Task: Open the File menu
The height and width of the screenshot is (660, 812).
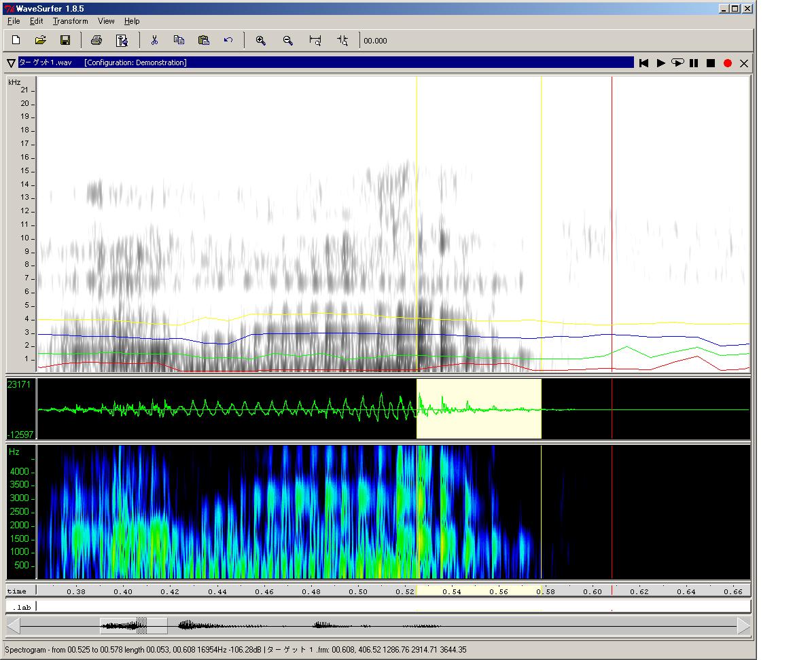Action: click(x=14, y=21)
